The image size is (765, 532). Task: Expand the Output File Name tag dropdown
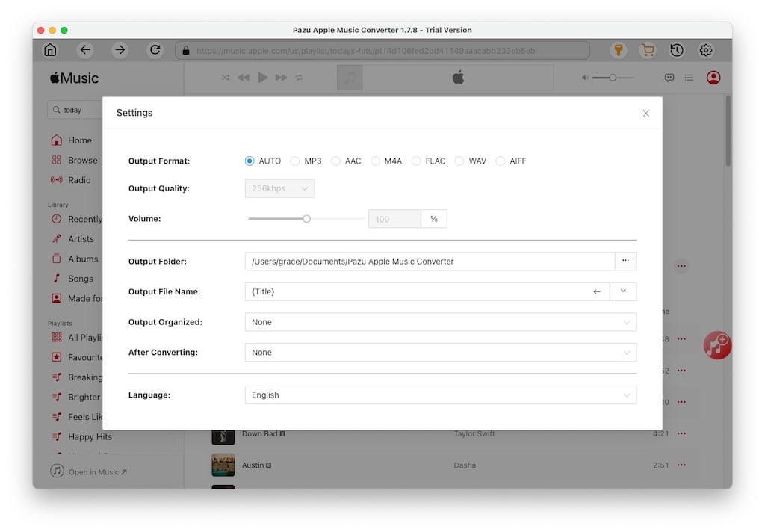[x=623, y=291]
